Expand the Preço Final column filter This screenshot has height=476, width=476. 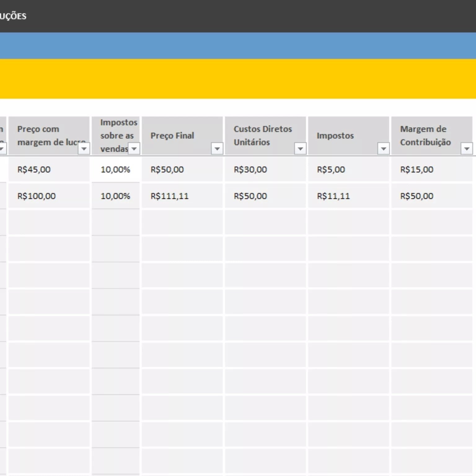click(217, 149)
